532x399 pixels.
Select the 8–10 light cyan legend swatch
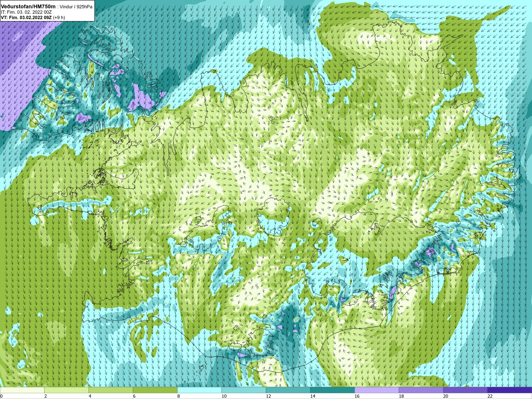point(199,390)
